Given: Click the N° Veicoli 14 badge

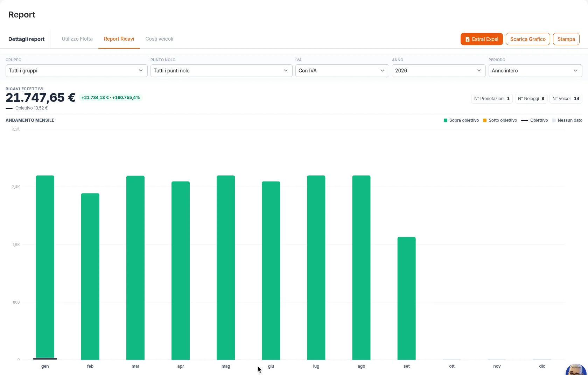Looking at the screenshot, I should point(566,99).
